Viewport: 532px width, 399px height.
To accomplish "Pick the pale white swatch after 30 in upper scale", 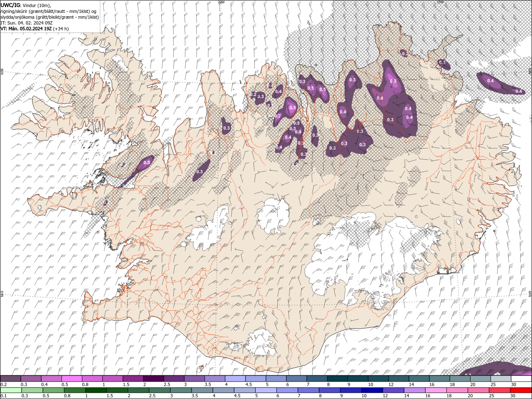I will point(521,379).
